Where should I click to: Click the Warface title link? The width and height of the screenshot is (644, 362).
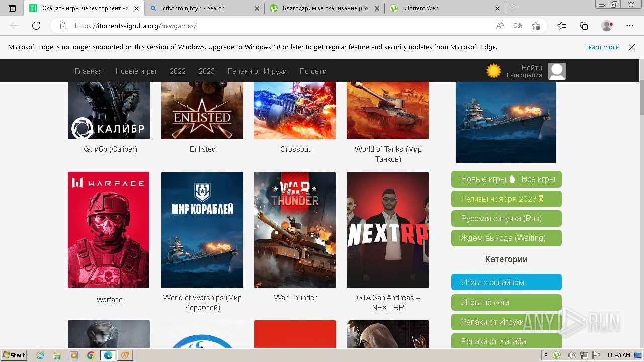click(x=109, y=300)
